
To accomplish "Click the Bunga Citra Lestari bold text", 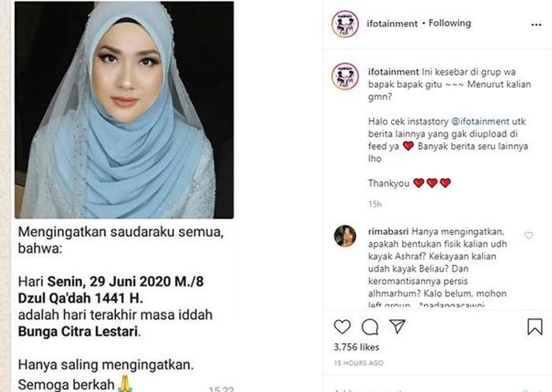I will 78,331.
